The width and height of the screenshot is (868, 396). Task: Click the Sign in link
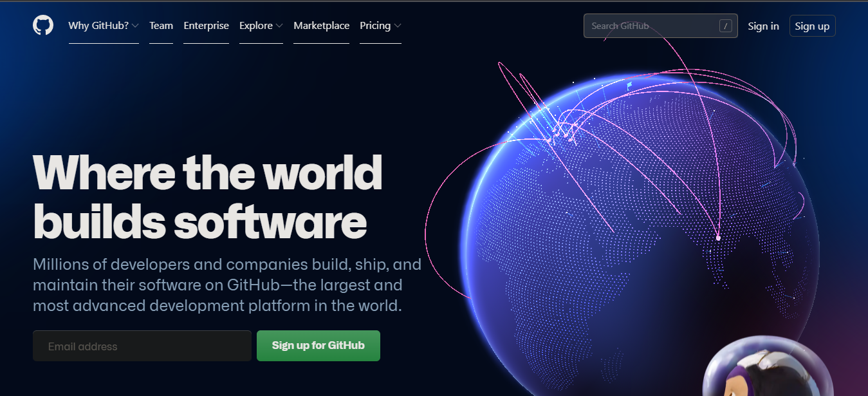click(x=763, y=26)
